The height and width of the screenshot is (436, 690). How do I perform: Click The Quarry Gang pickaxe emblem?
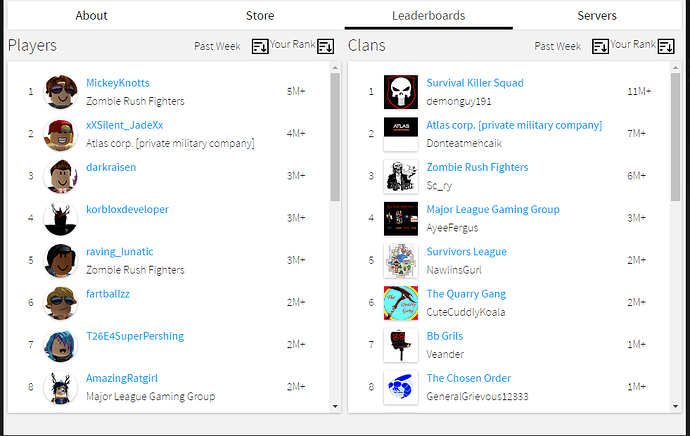(401, 303)
